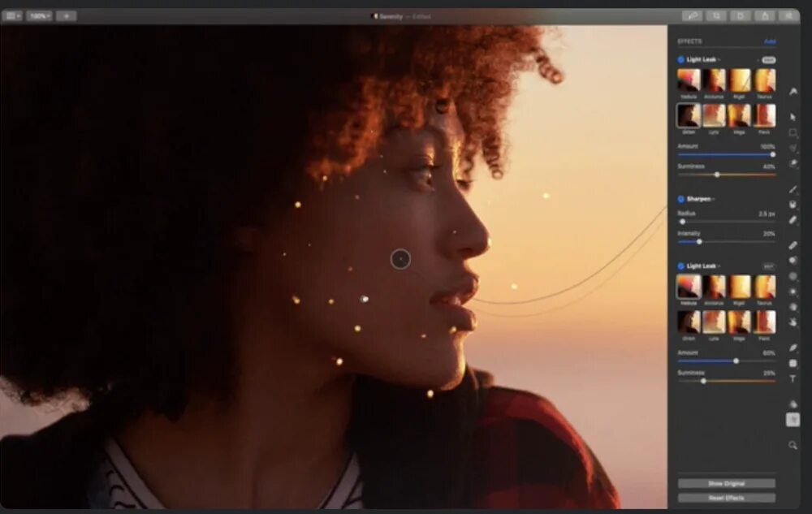Adjust upper Light Leak Sunniness slider
The image size is (812, 514).
click(727, 175)
